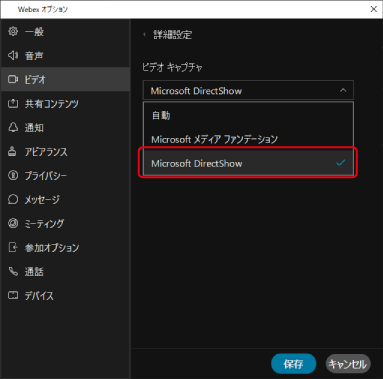Screen dimensions: 383x379
Task: Open the 音声 settings section
Action: tap(65, 55)
